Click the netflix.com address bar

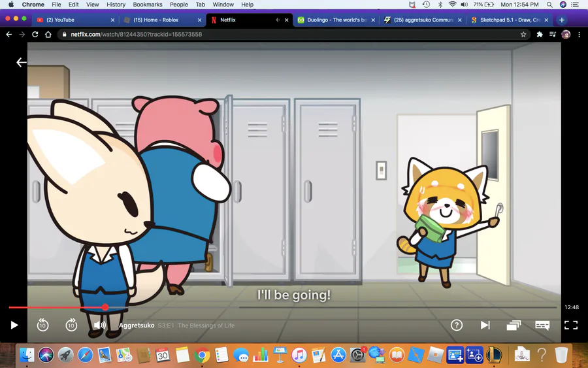point(293,34)
